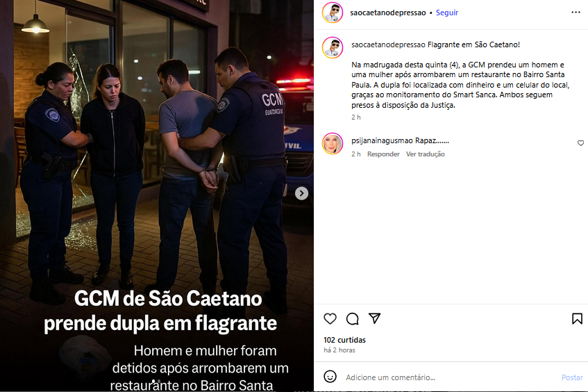This screenshot has height=392, width=588.
Task: Open the emoji picker smiley icon
Action: click(x=330, y=377)
